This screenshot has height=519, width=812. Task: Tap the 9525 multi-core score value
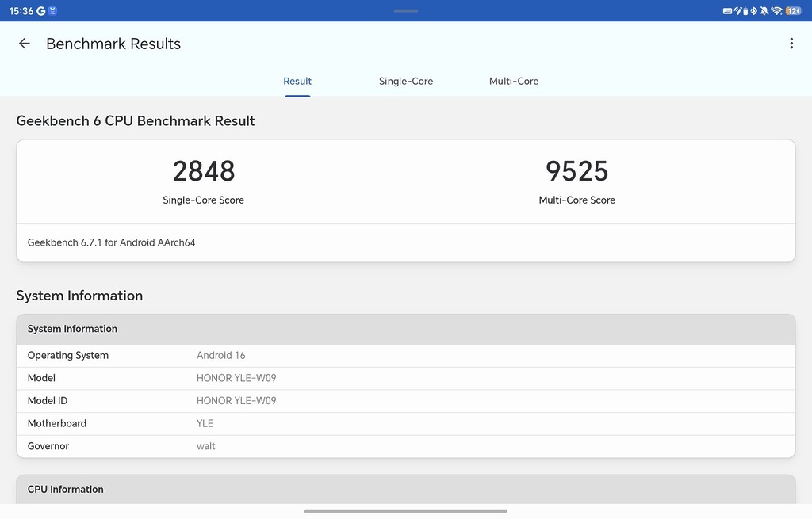tap(577, 171)
